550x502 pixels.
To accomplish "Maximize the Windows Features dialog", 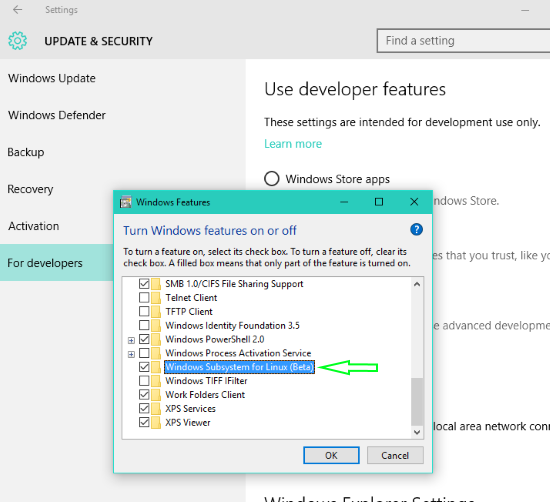I will [379, 202].
